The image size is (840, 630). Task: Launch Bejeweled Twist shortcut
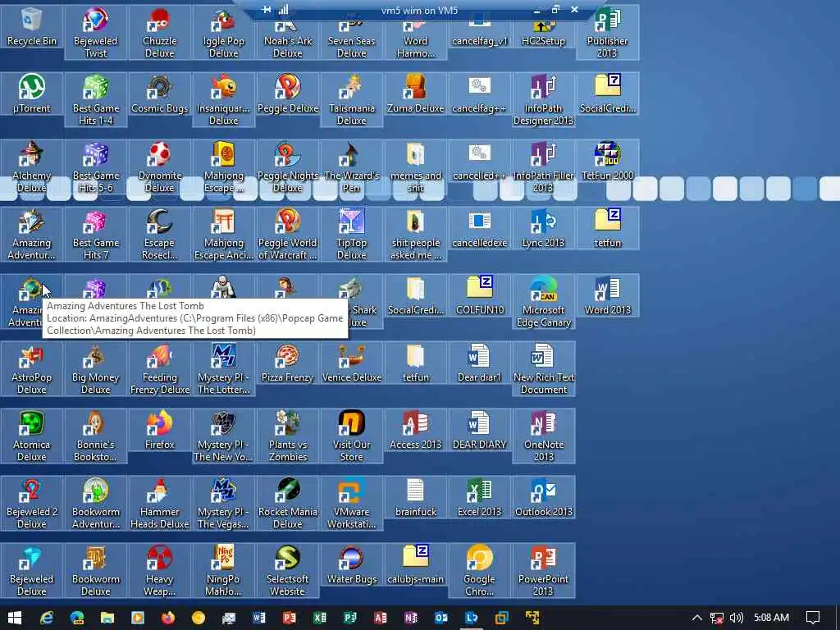click(95, 32)
